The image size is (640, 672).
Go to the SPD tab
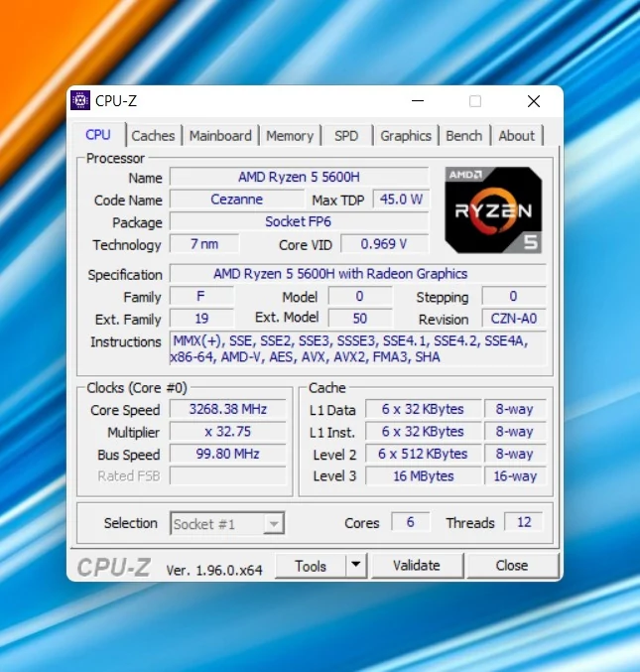(346, 136)
